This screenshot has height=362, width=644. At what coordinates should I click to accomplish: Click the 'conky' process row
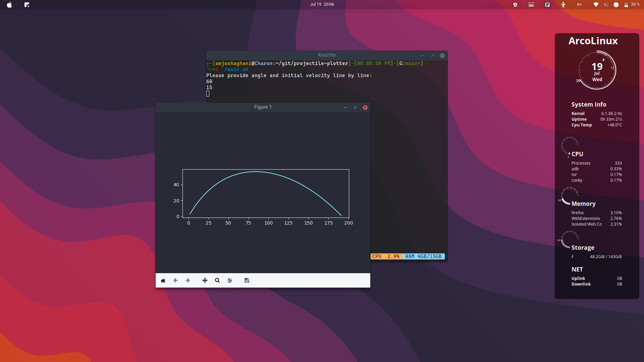pos(597,180)
